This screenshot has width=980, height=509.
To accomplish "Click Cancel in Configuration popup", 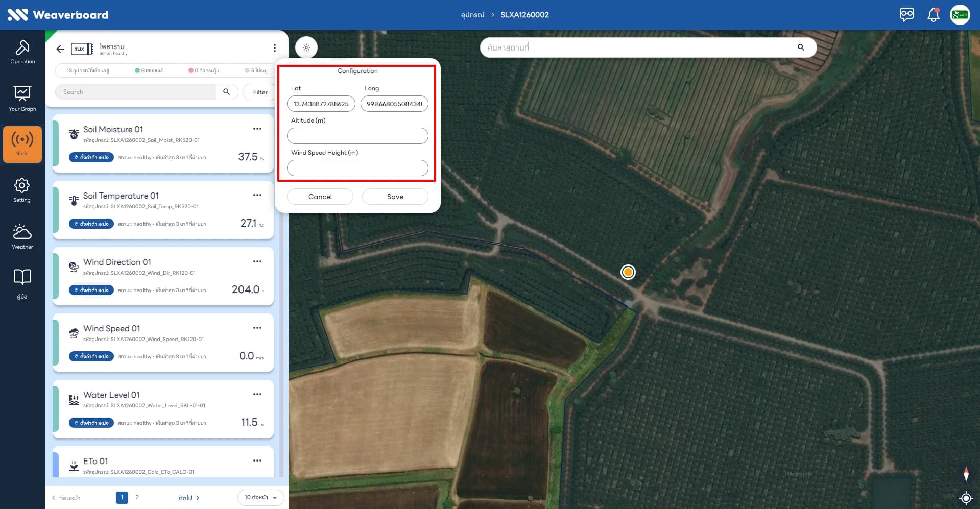I will pos(320,197).
